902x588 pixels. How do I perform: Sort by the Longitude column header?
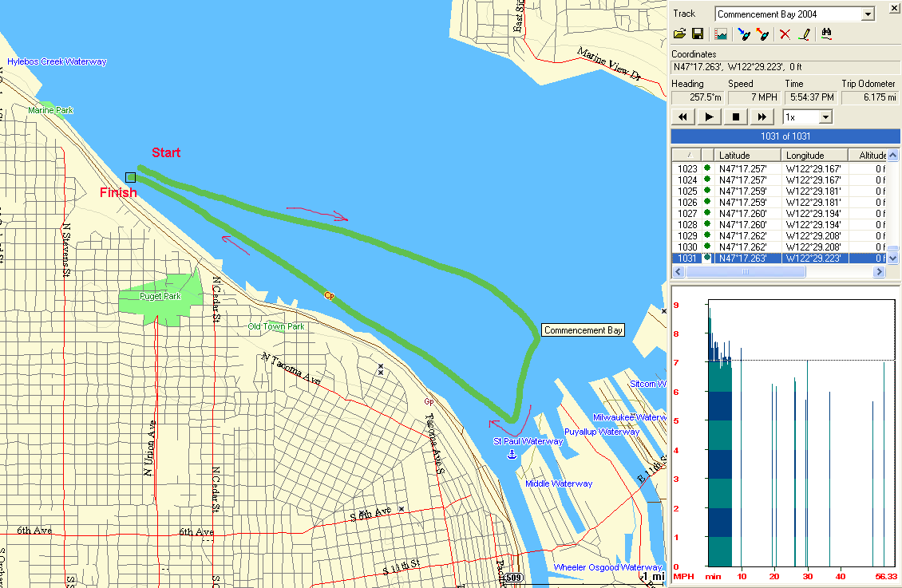[814, 155]
